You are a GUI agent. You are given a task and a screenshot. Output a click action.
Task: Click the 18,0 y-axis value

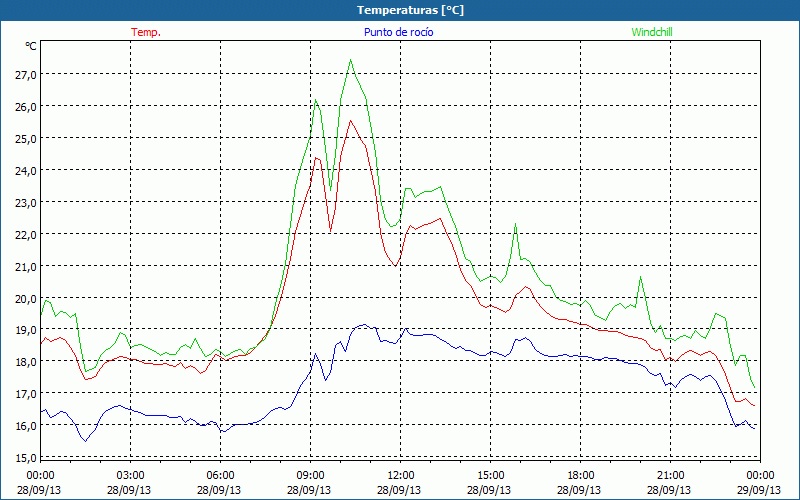25,362
